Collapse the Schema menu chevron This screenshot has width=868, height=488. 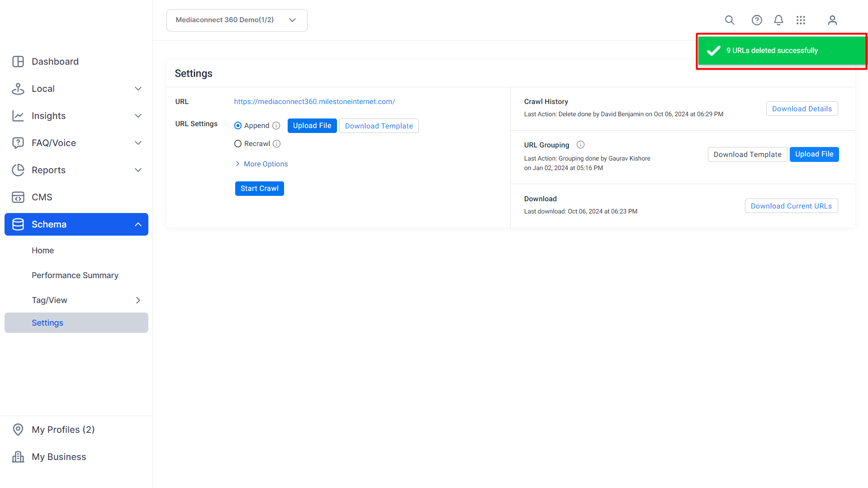138,224
